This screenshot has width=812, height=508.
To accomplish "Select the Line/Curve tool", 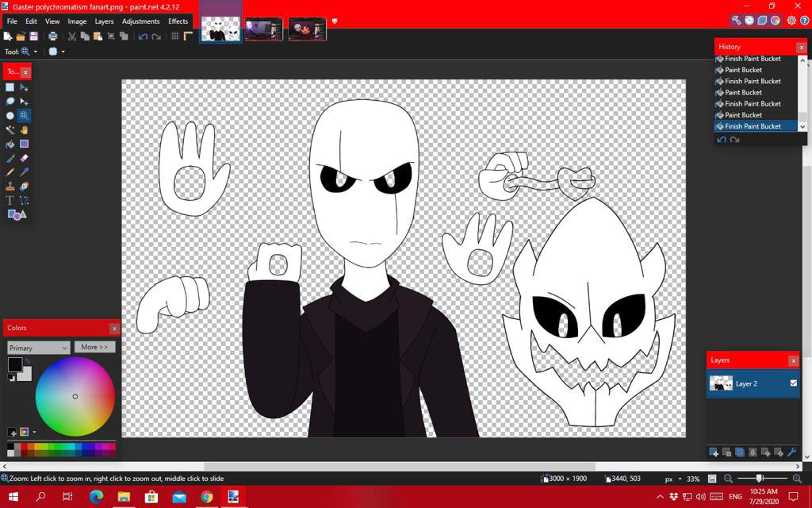I will click(x=24, y=200).
